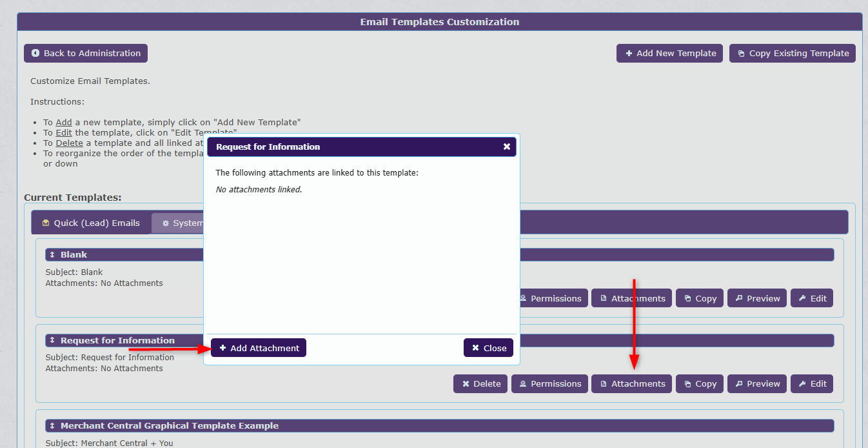Delete the Request for Information template
Viewport: 868px width, 448px height.
(x=480, y=383)
